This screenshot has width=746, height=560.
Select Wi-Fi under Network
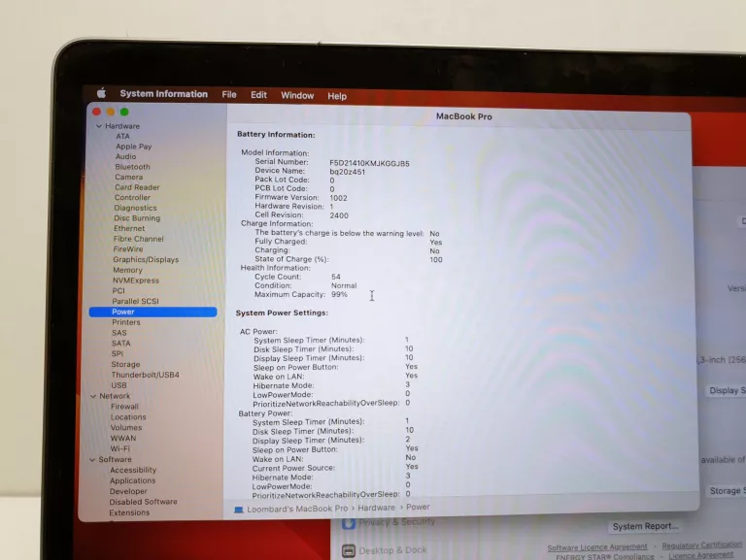tap(119, 448)
